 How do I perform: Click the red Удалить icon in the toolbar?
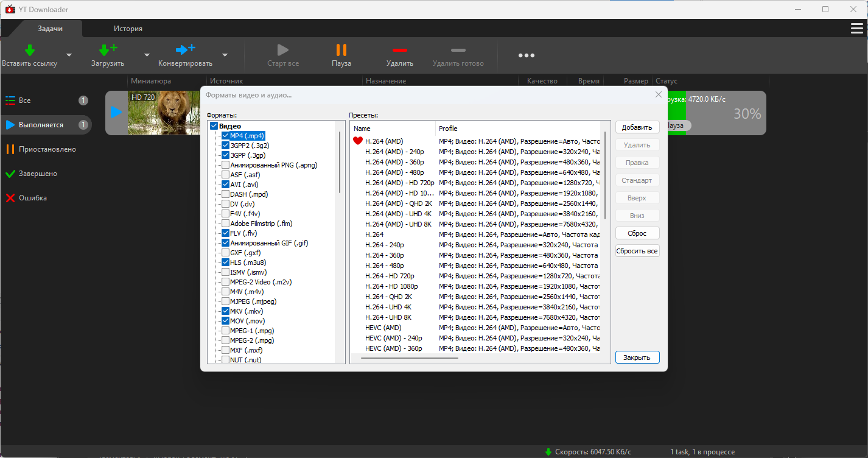click(x=399, y=50)
